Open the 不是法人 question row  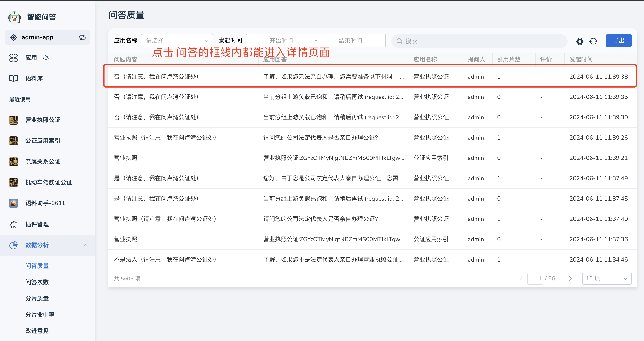tap(372, 259)
